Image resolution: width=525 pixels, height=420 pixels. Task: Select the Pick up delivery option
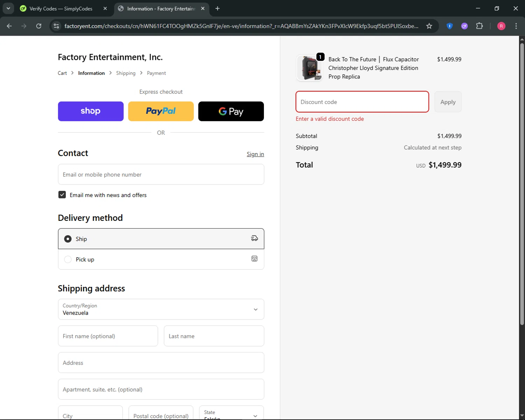(161, 259)
